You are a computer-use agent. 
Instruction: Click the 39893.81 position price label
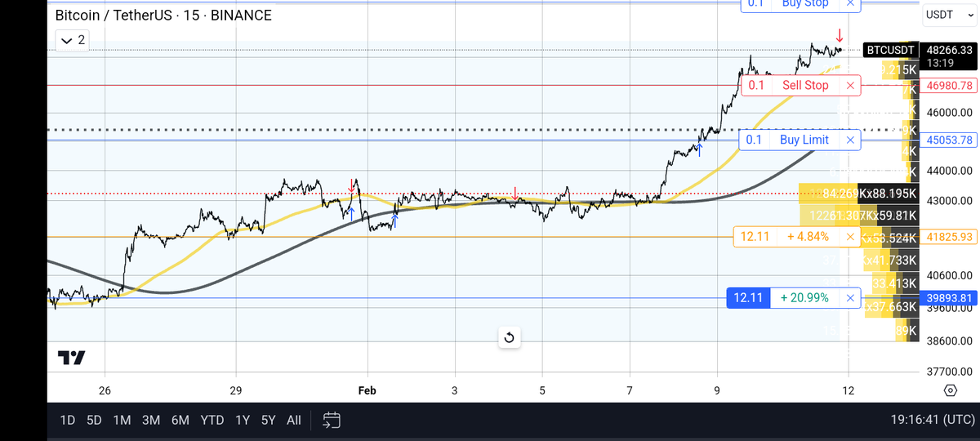pyautogui.click(x=949, y=297)
